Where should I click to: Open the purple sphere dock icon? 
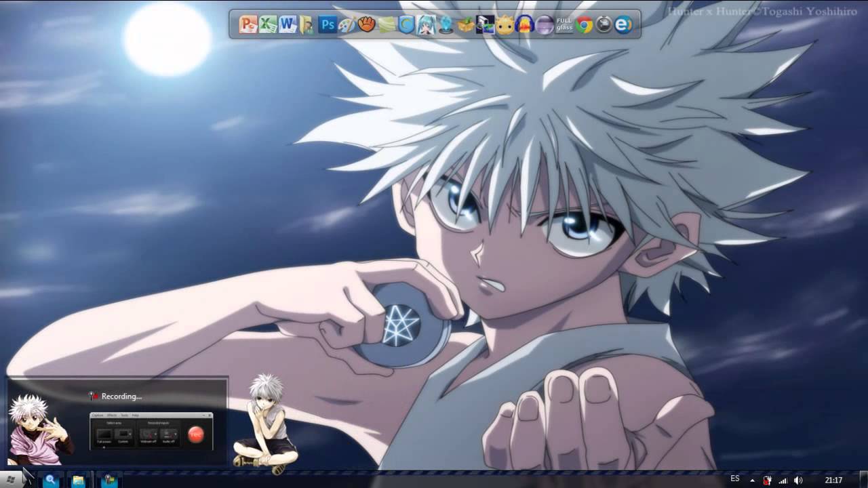click(x=545, y=25)
